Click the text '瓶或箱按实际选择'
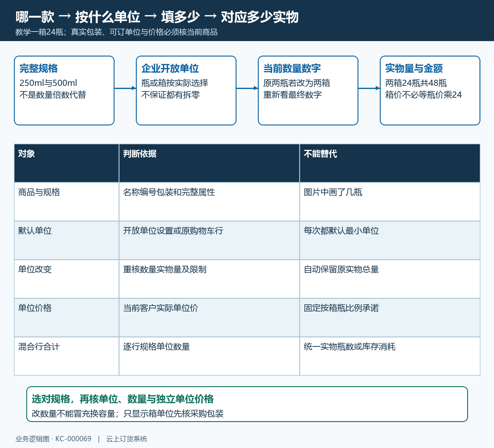 tap(175, 83)
